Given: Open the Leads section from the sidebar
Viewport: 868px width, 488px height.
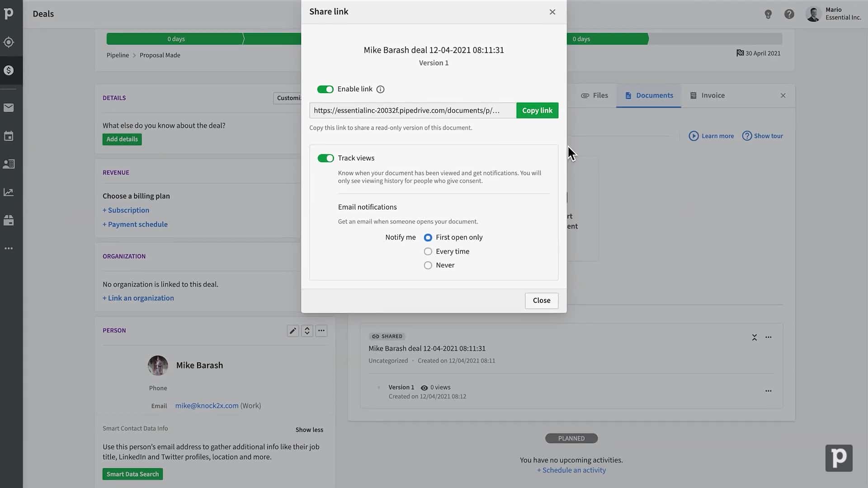Looking at the screenshot, I should [x=9, y=42].
